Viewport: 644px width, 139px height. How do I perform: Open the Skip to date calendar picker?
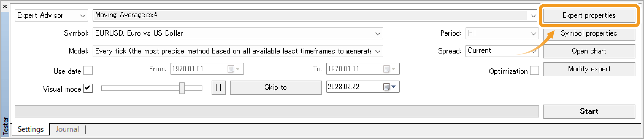coord(390,87)
